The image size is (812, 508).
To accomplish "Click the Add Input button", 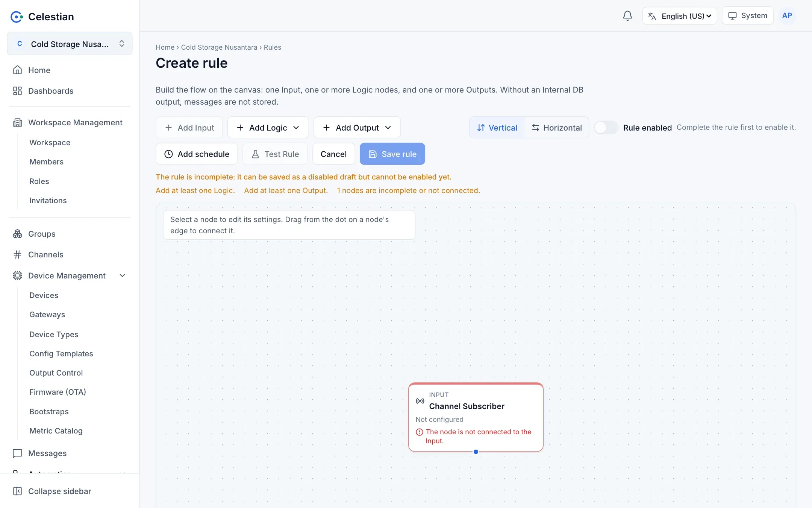I will [x=189, y=128].
